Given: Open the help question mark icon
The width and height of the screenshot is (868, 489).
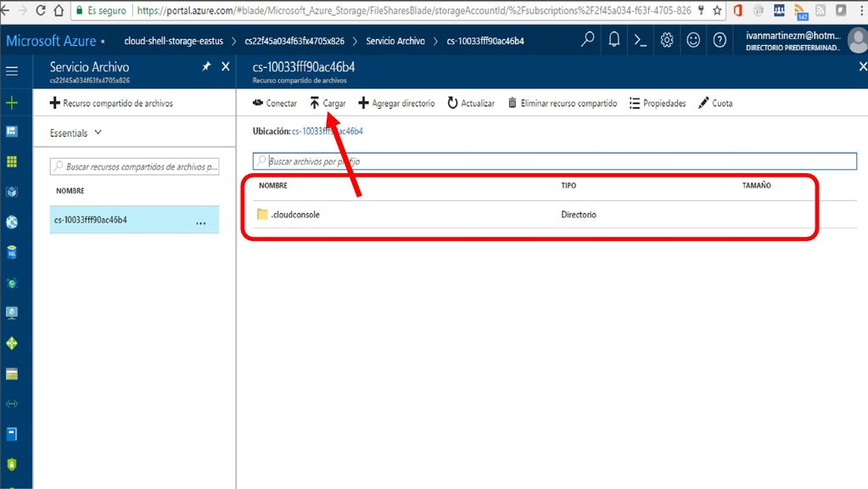Looking at the screenshot, I should coord(720,40).
